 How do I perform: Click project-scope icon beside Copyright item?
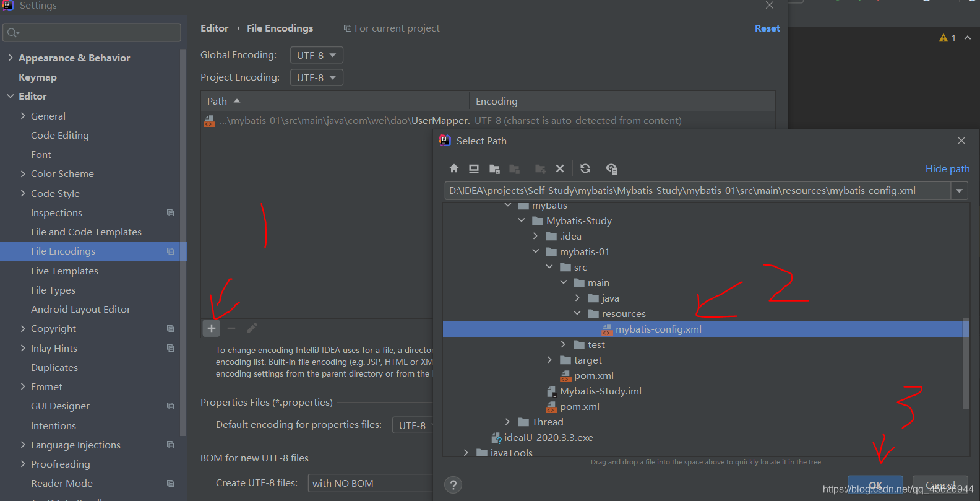tap(170, 329)
